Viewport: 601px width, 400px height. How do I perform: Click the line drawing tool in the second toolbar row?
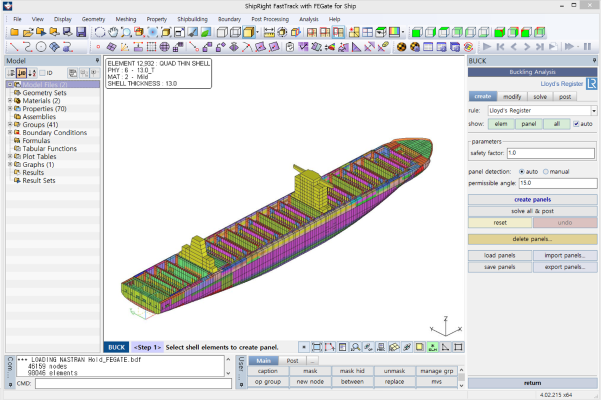click(x=13, y=46)
